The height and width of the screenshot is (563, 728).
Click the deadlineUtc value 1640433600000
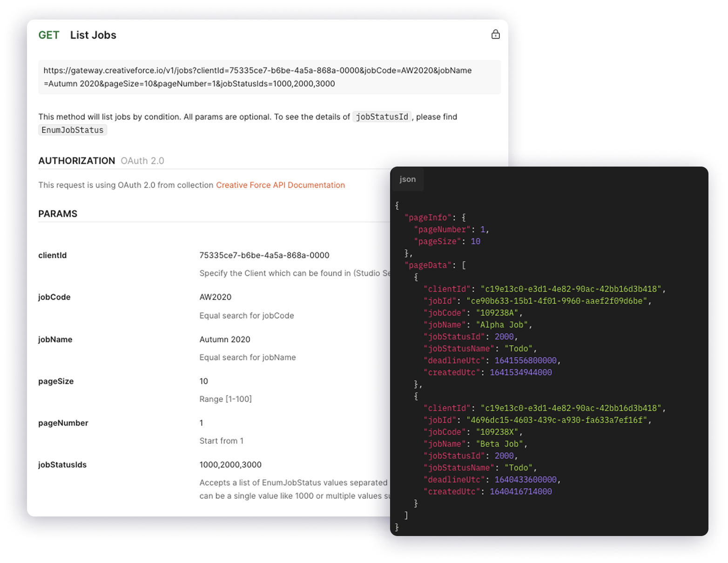pos(526,480)
